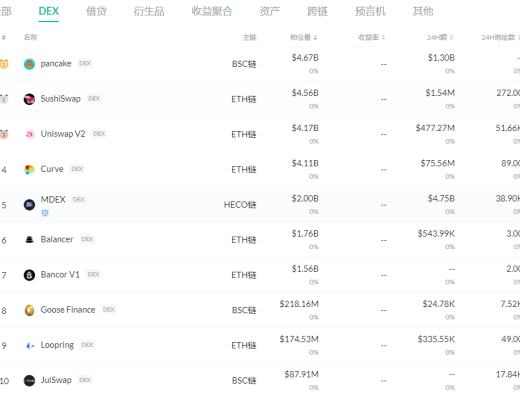Switch to the 跨链 tab

pyautogui.click(x=317, y=11)
